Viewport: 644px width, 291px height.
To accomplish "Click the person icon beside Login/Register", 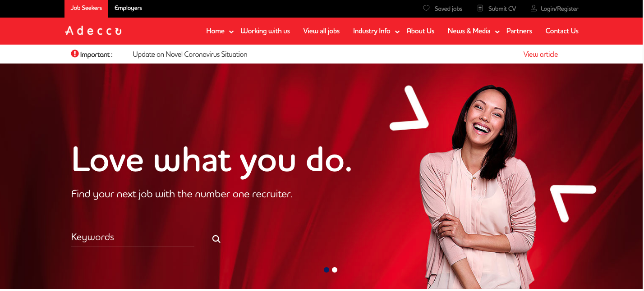I will pos(534,8).
